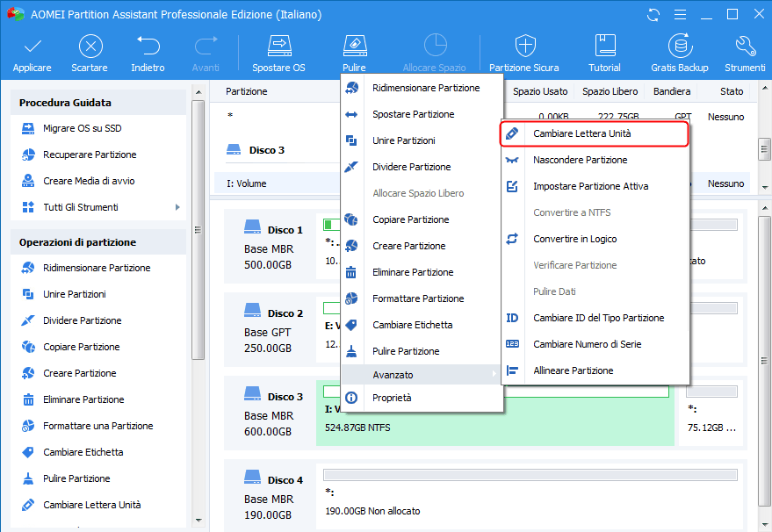The width and height of the screenshot is (772, 532).
Task: Click the Stato column header
Action: [731, 91]
